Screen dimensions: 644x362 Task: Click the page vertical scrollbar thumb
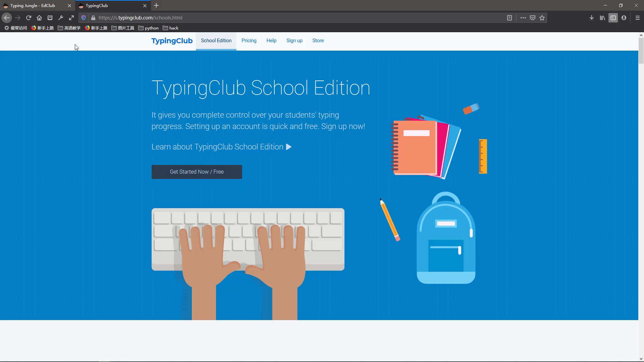(641, 51)
